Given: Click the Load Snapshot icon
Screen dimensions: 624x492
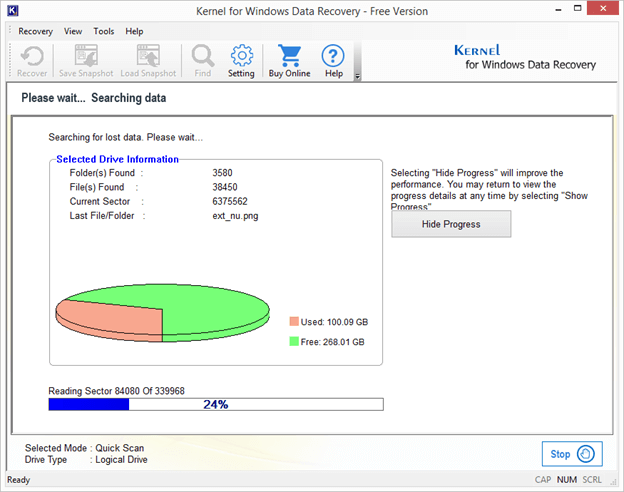Looking at the screenshot, I should 148,61.
